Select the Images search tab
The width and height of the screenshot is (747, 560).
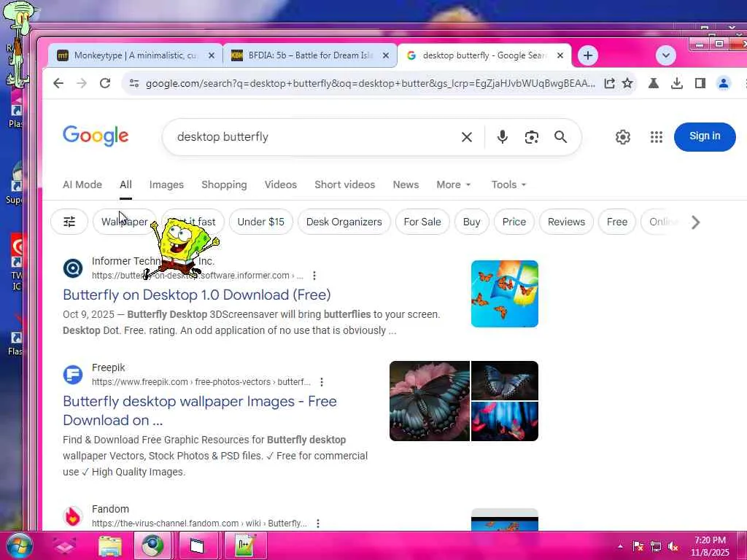[166, 184]
